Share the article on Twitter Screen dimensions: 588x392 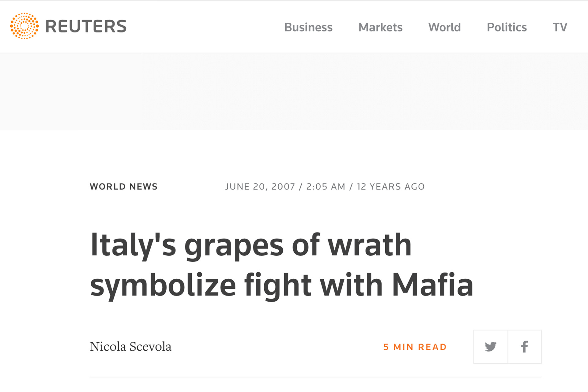491,347
